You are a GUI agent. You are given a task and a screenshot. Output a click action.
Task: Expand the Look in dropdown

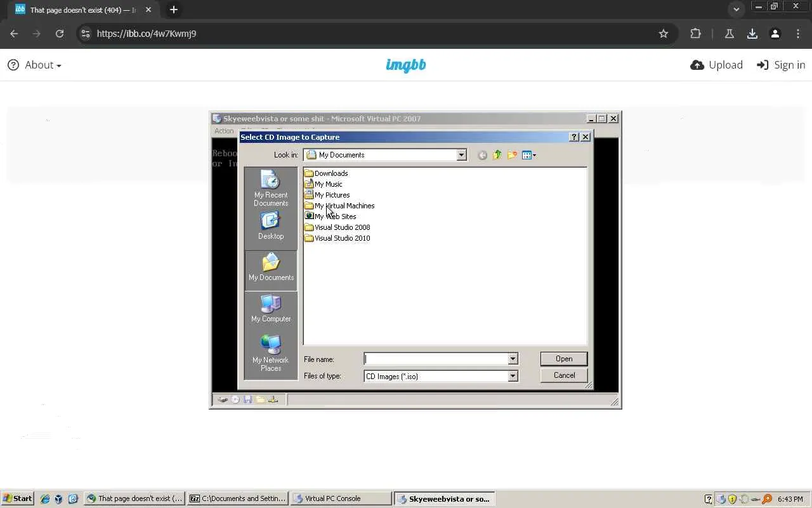pos(461,155)
